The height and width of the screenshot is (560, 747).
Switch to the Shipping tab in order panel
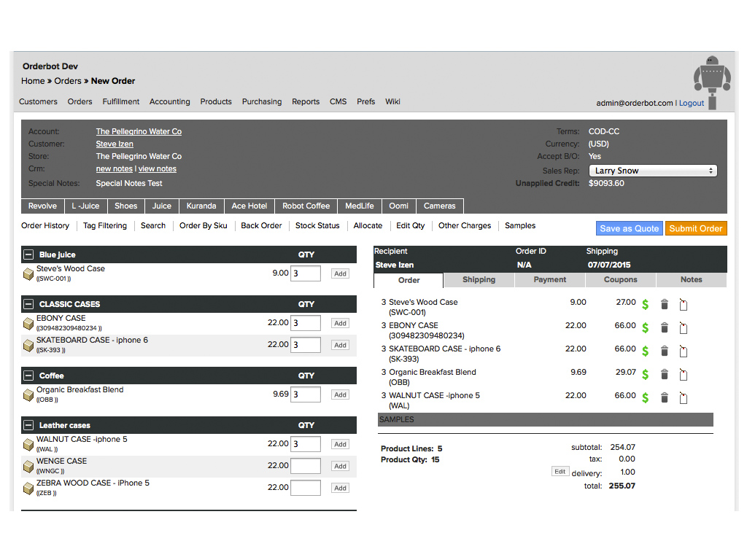[x=479, y=280]
